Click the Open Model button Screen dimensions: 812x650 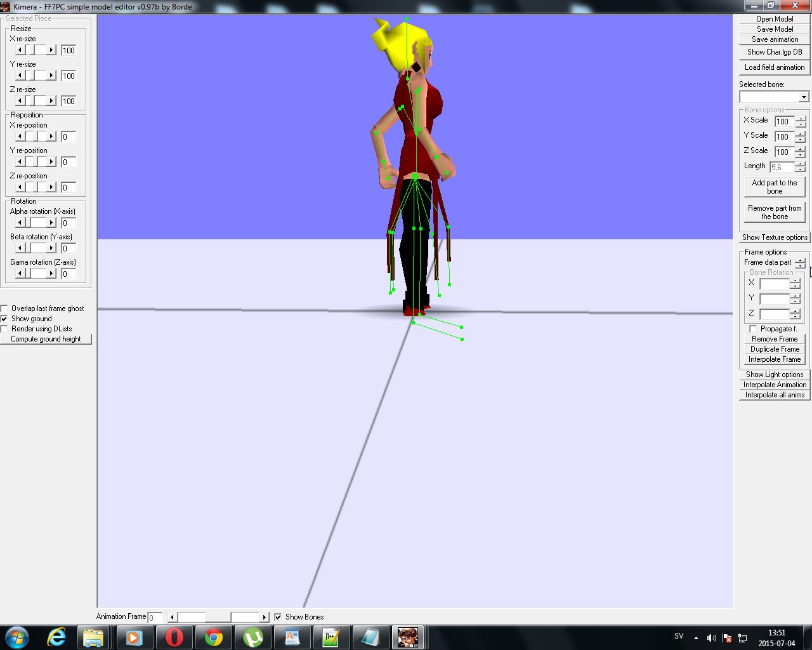click(x=775, y=19)
